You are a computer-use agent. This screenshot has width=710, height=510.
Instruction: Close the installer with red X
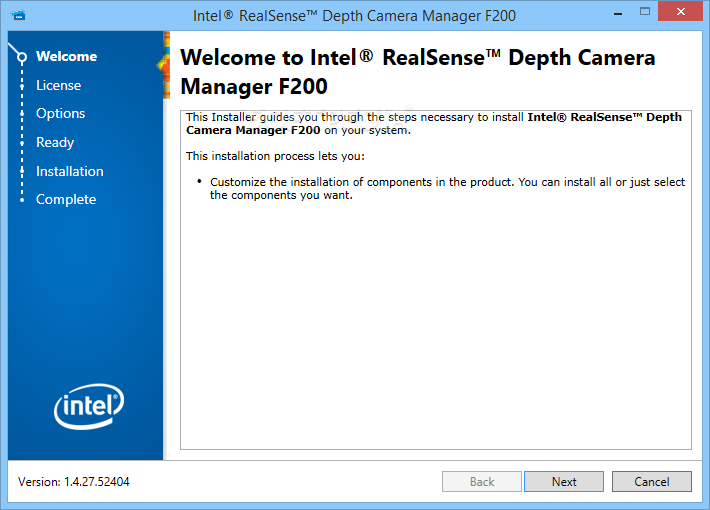pos(680,11)
